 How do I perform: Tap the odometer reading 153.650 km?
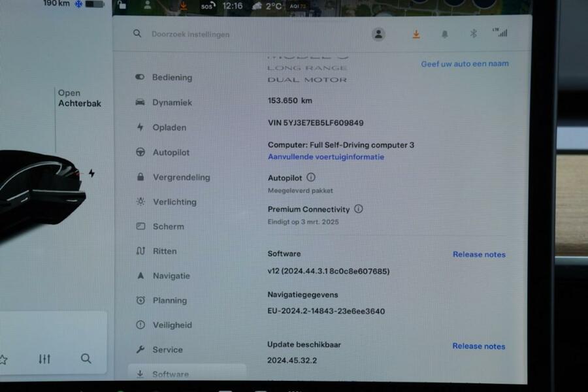(290, 101)
